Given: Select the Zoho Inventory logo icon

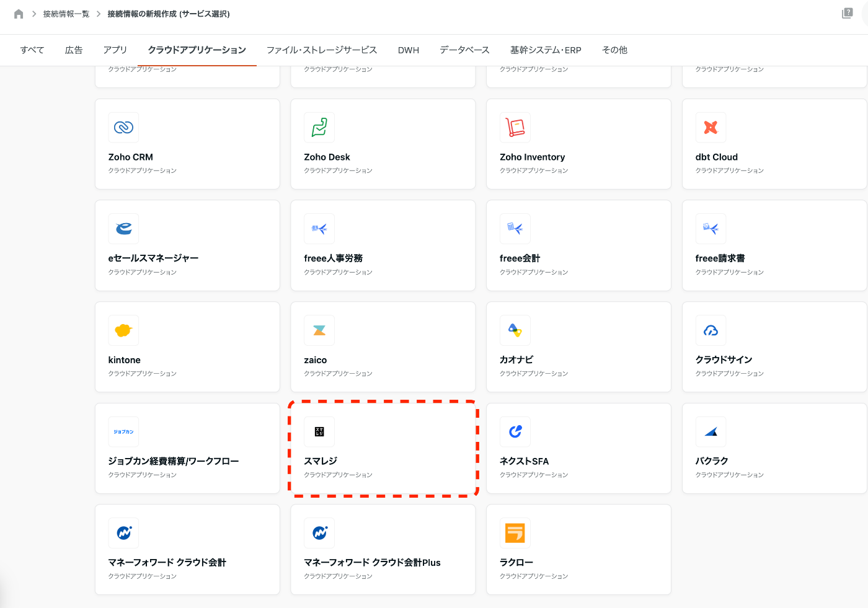Looking at the screenshot, I should click(x=515, y=128).
